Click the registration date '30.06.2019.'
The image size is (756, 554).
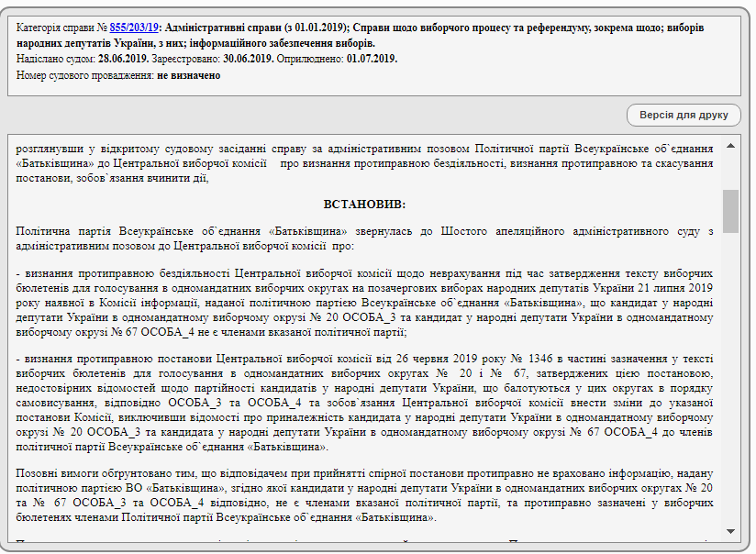click(249, 59)
